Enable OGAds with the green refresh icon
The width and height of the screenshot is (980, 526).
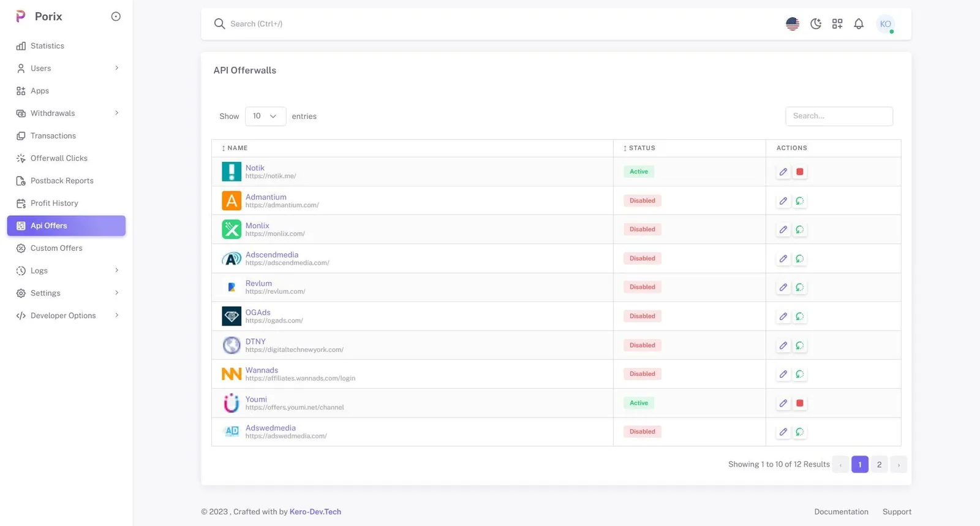pos(800,316)
